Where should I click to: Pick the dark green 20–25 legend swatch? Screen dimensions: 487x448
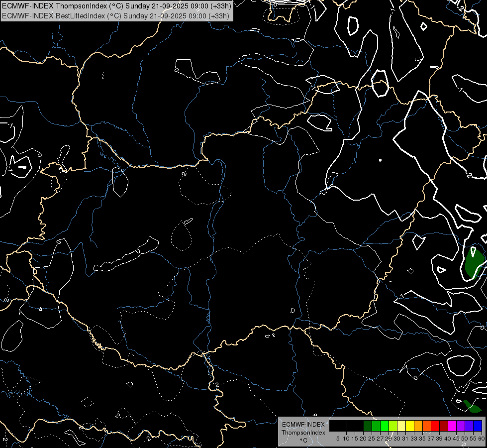[x=368, y=426]
